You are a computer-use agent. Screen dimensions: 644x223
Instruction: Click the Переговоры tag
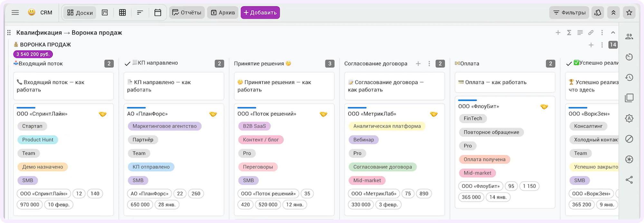click(x=258, y=167)
